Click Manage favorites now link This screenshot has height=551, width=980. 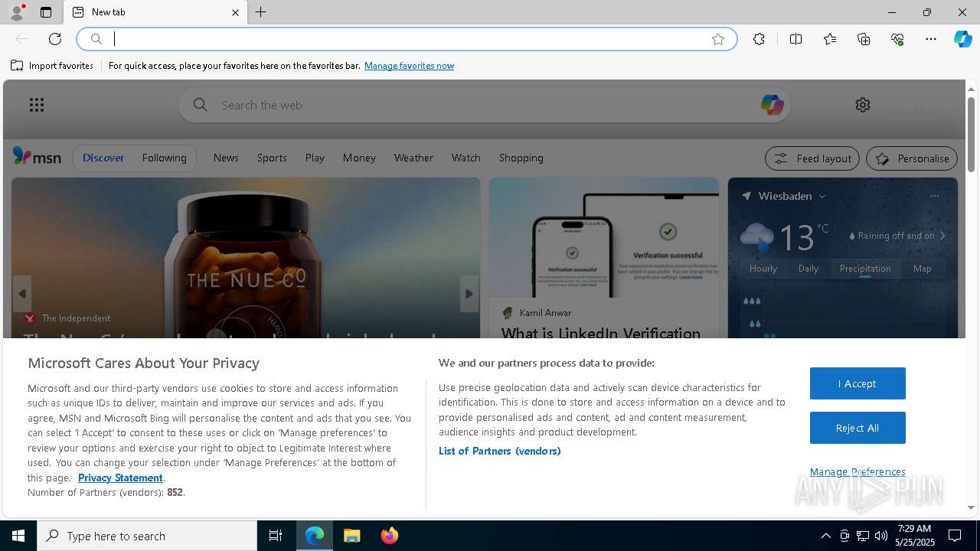[409, 66]
